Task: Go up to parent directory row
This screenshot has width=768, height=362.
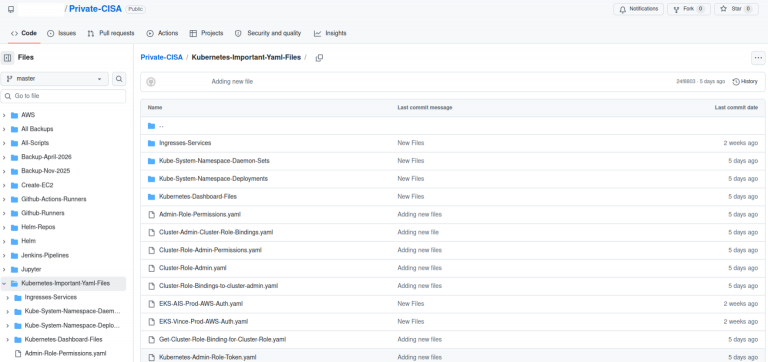Action: [453, 126]
